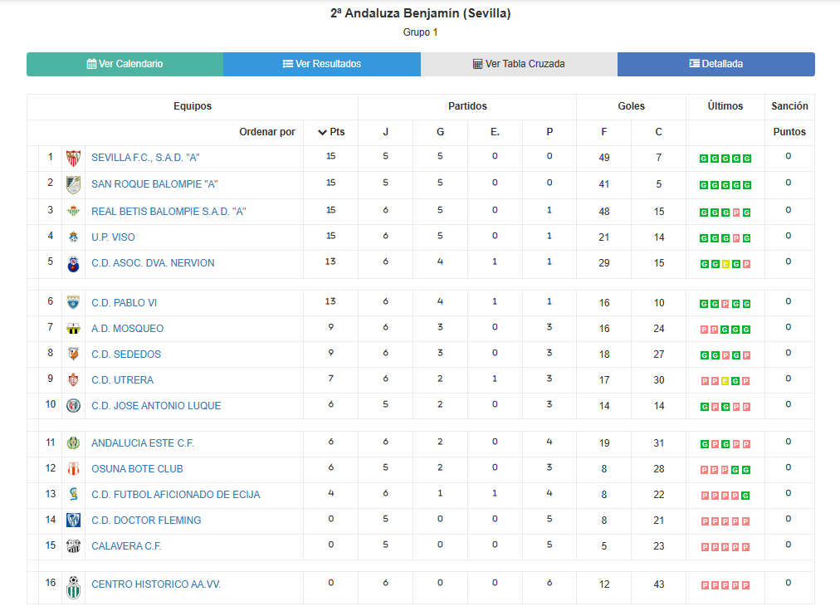Click list icon in Ver Resultados button

click(288, 64)
